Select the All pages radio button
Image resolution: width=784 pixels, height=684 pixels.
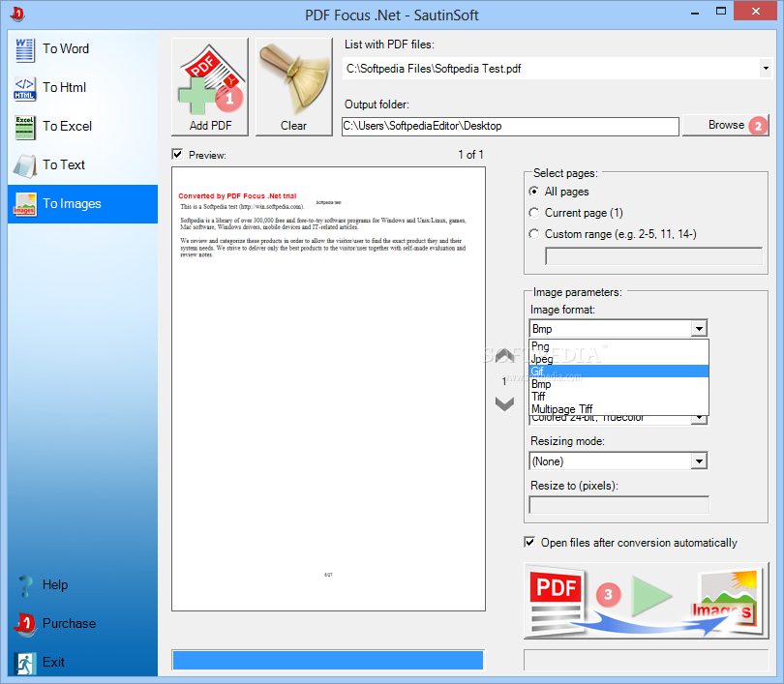(x=534, y=192)
